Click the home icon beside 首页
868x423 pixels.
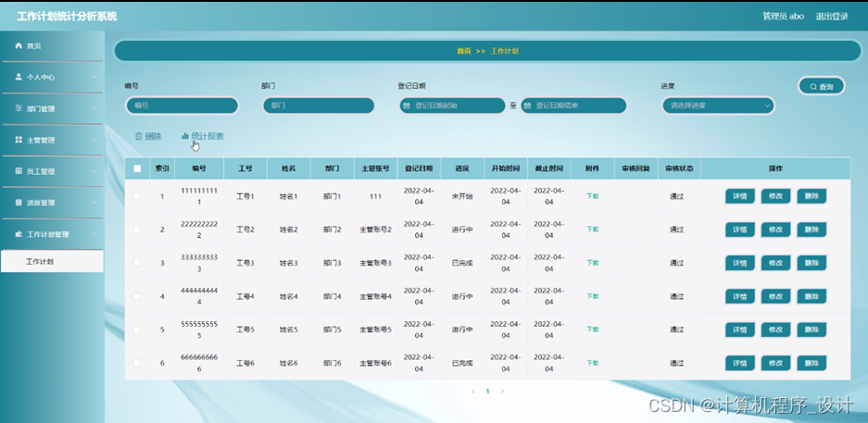tap(19, 46)
